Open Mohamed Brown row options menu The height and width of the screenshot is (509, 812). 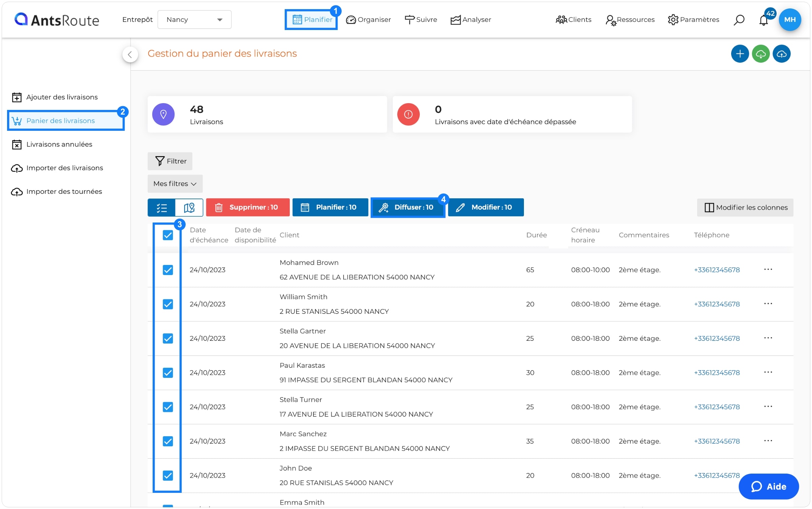[x=768, y=269]
